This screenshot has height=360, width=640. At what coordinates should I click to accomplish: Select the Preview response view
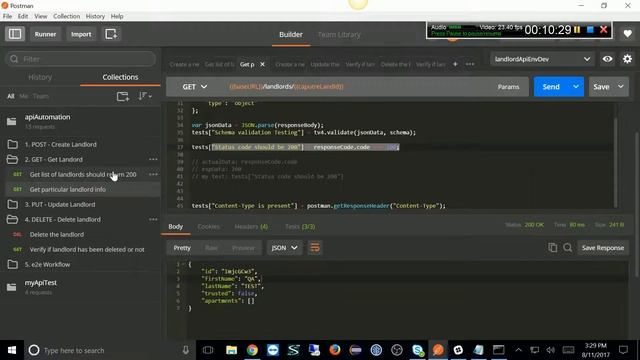coord(243,248)
